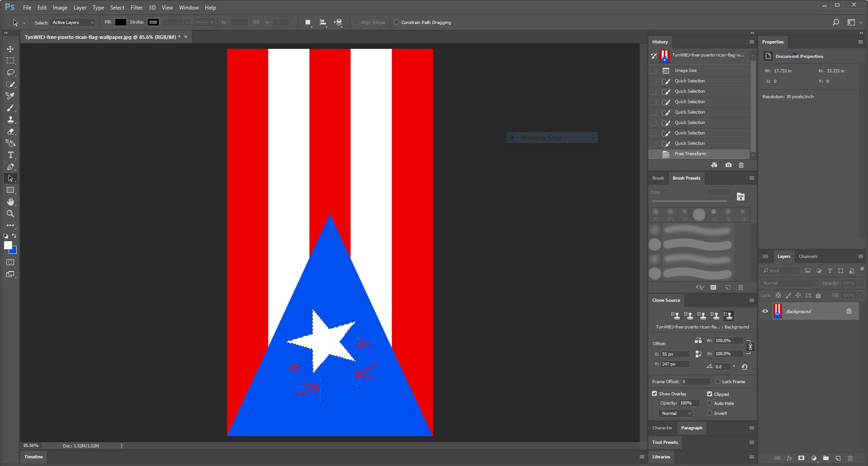Screen dimensions: 868x466
Task: Select the Eyedropper tool
Action: click(x=10, y=96)
